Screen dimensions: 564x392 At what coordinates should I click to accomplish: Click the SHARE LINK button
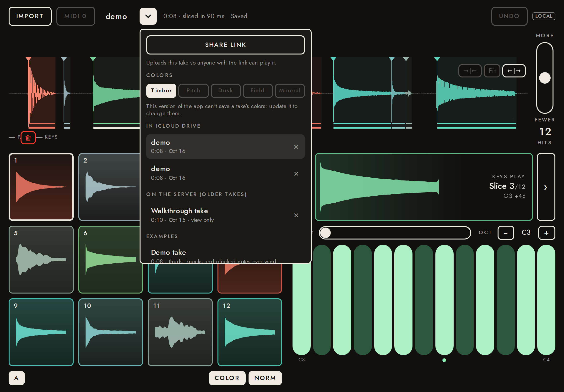(225, 45)
